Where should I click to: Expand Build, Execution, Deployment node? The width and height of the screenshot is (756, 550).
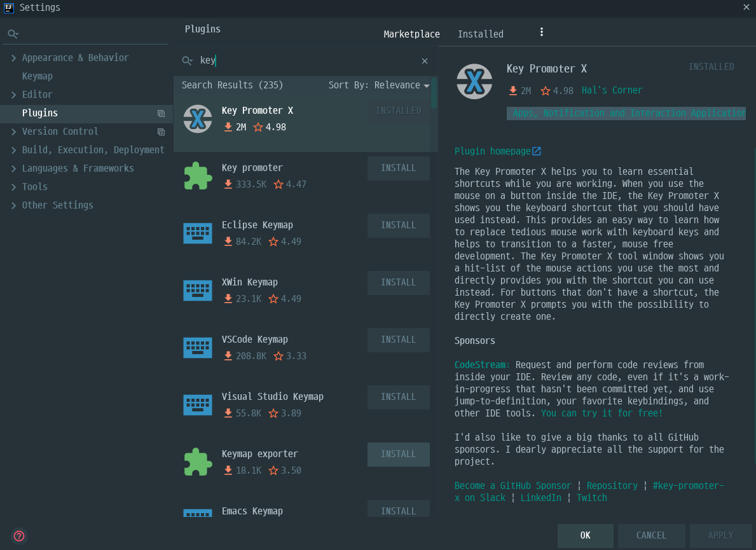point(13,151)
